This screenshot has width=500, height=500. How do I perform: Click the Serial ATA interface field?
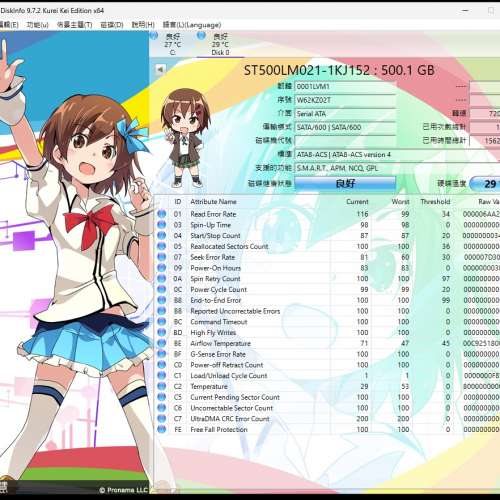point(345,114)
